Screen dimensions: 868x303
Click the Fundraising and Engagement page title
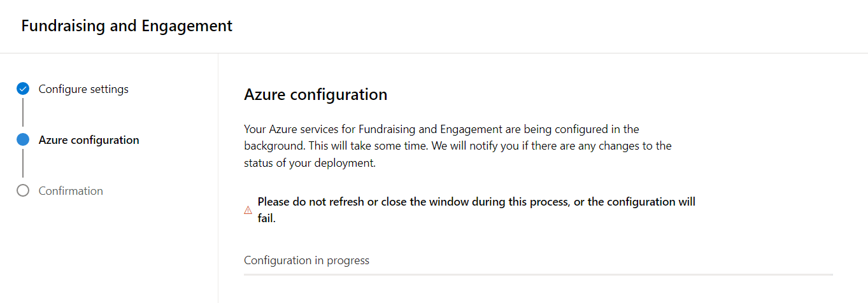[x=127, y=26]
